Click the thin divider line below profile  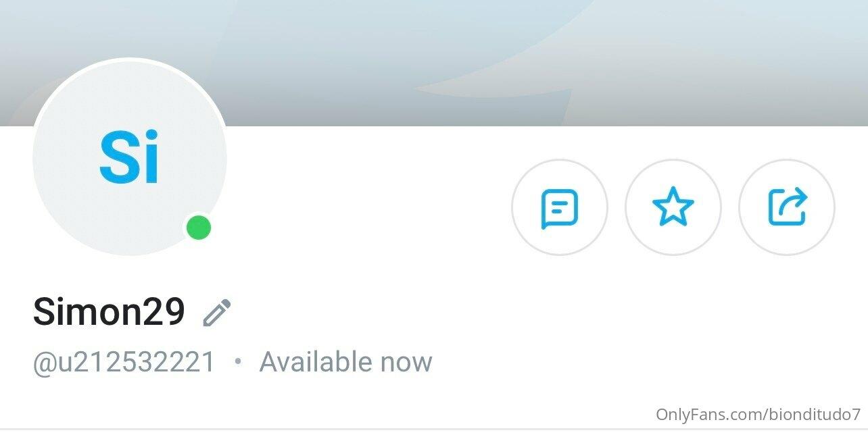(x=434, y=428)
